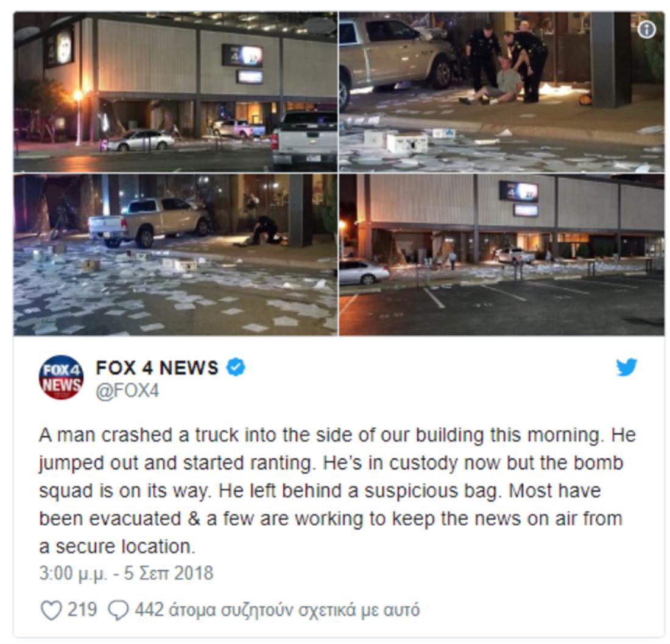
Task: Click the timestamp 3:00 μ.μ. - 5 Σεπ 2018
Action: tap(126, 573)
